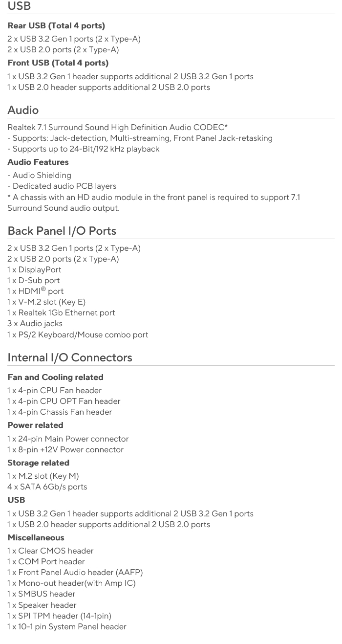Image resolution: width=342 pixels, height=644 pixels.
Task: Select the 4-pin CPU OPT Fan header line
Action: pos(64,401)
